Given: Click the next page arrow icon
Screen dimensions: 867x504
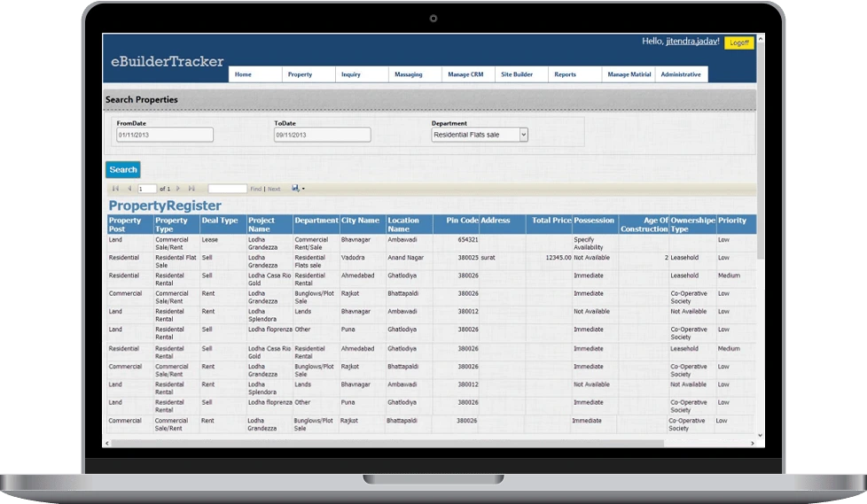Looking at the screenshot, I should [x=178, y=189].
